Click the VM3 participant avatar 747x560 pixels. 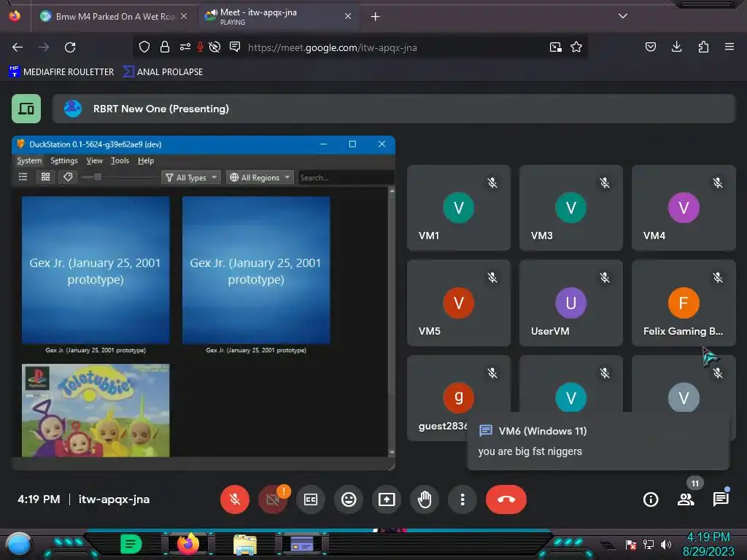(x=570, y=208)
